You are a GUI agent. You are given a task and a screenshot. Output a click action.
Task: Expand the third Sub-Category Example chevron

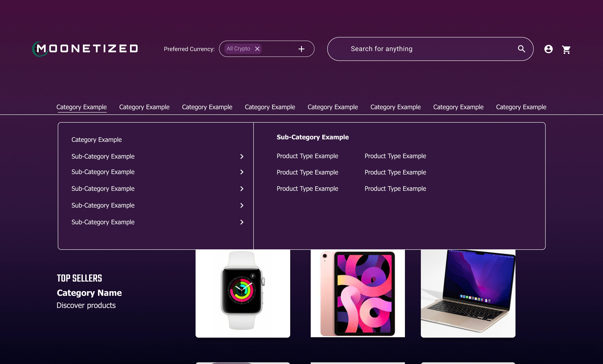[x=242, y=189]
